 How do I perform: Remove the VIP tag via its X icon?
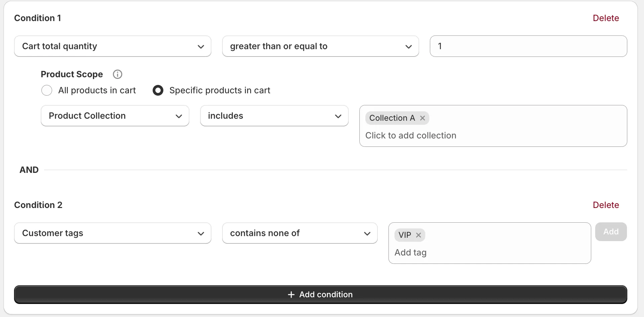point(419,235)
